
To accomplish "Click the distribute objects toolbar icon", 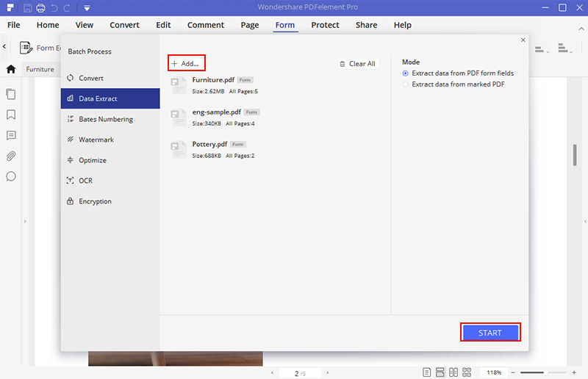I will click(x=564, y=48).
